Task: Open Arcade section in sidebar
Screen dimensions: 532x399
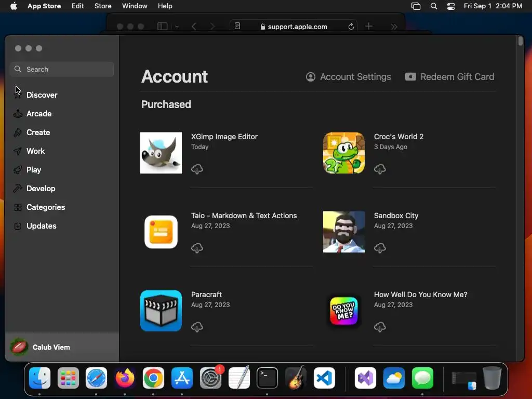Action: (x=39, y=114)
